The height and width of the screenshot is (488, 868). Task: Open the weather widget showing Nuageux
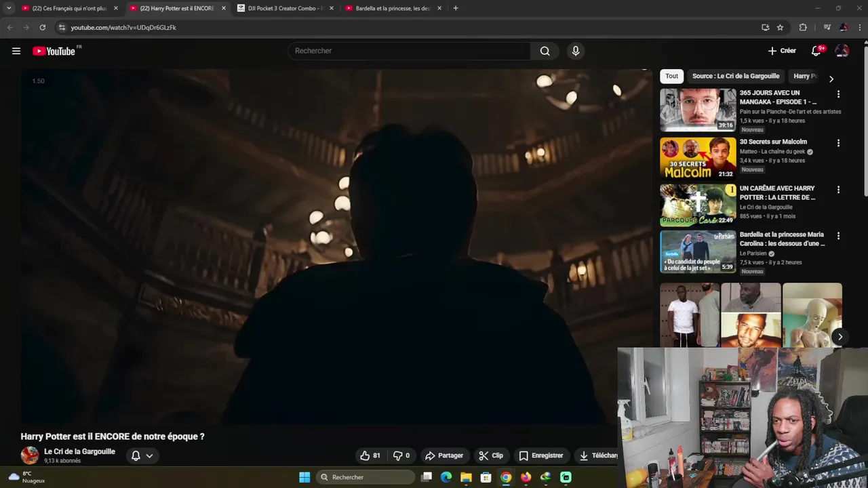pos(27,477)
